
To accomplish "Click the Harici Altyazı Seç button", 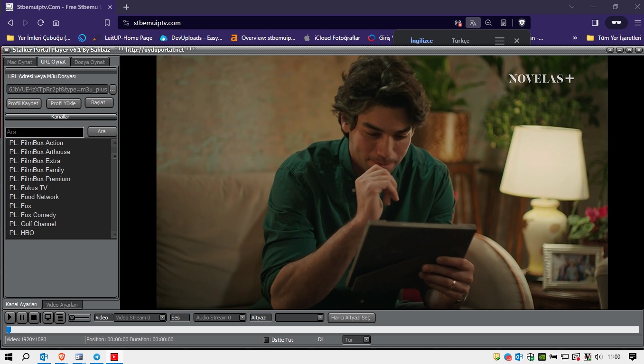I will 352,318.
